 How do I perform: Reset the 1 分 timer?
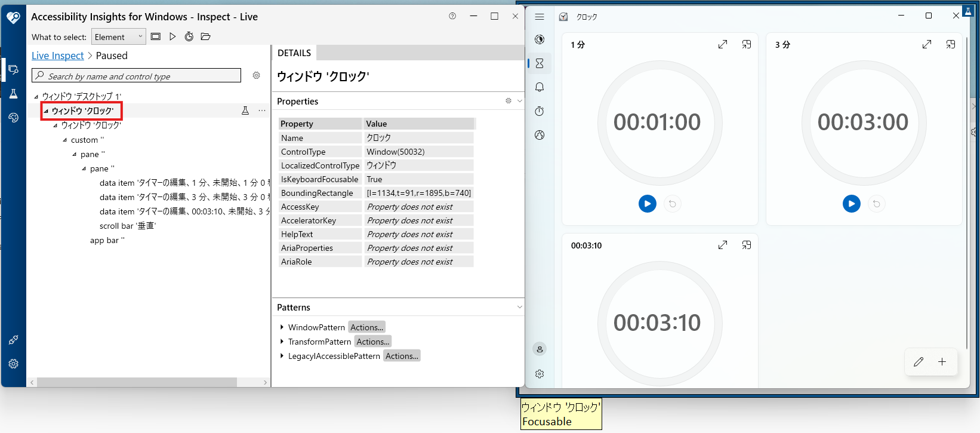tap(673, 204)
